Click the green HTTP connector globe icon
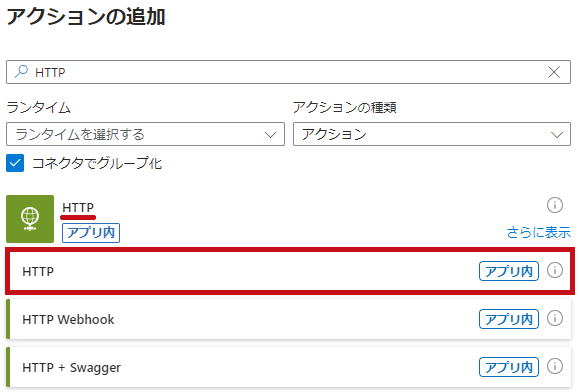The height and width of the screenshot is (392, 579). click(30, 219)
